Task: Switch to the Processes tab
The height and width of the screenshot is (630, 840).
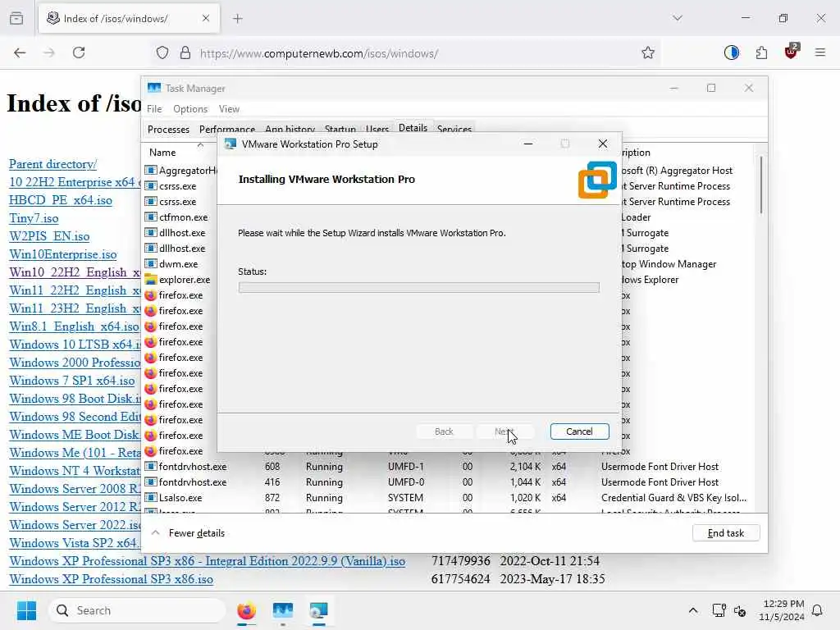Action: (x=168, y=129)
